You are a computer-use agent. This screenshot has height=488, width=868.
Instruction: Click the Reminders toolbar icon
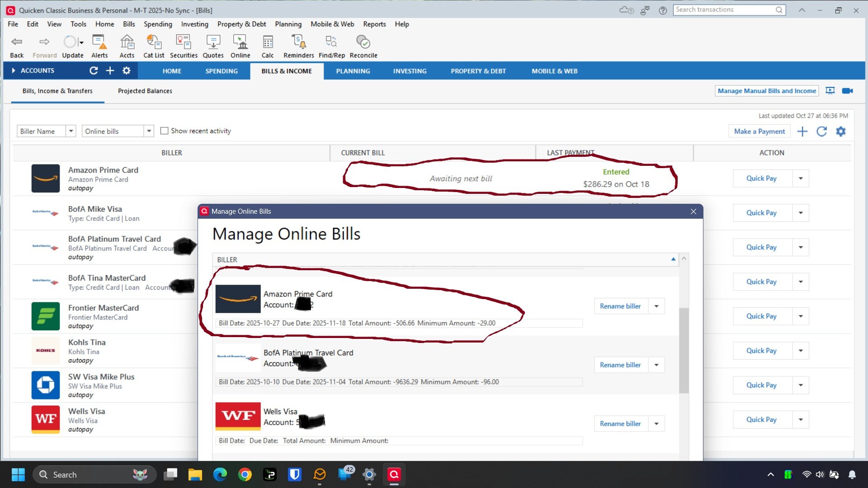pyautogui.click(x=297, y=45)
